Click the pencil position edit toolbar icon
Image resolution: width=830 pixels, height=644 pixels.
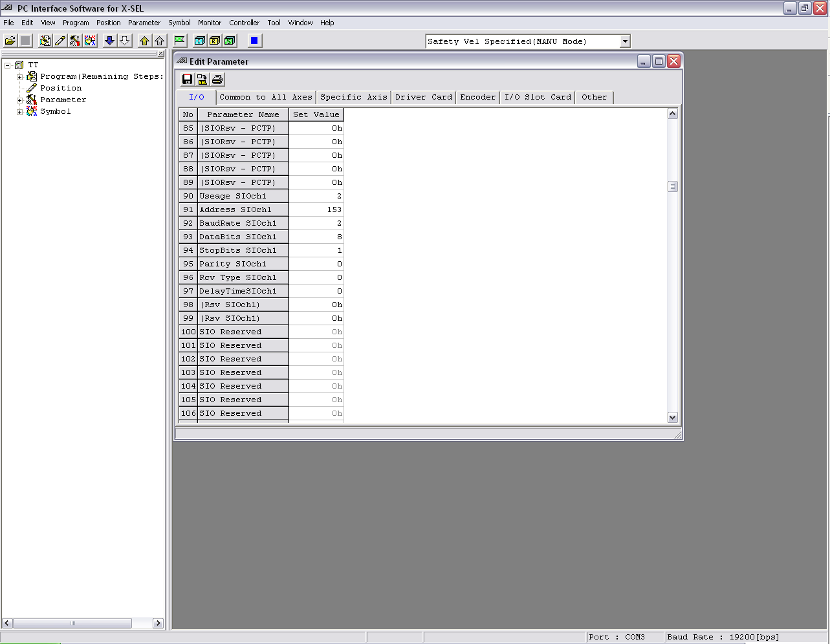point(60,41)
